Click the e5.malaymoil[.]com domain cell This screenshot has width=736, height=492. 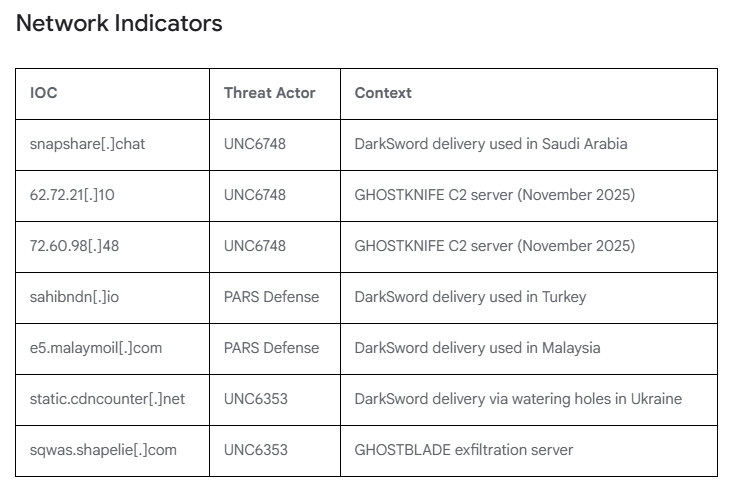click(96, 348)
